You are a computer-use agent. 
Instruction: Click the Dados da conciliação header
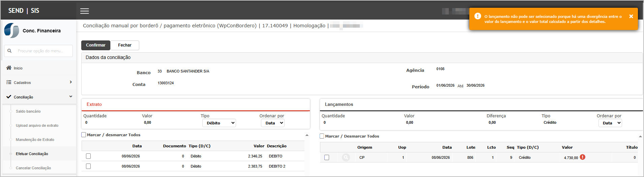(x=108, y=58)
